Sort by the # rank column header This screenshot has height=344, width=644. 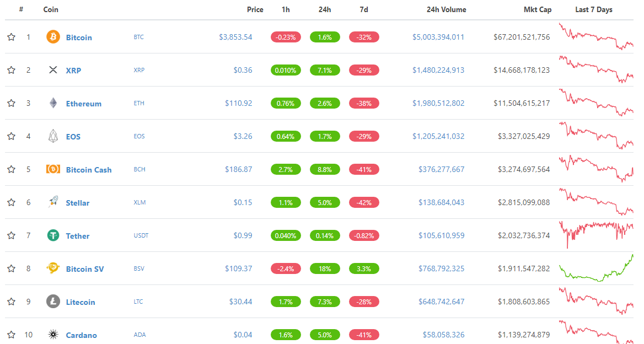[22, 9]
